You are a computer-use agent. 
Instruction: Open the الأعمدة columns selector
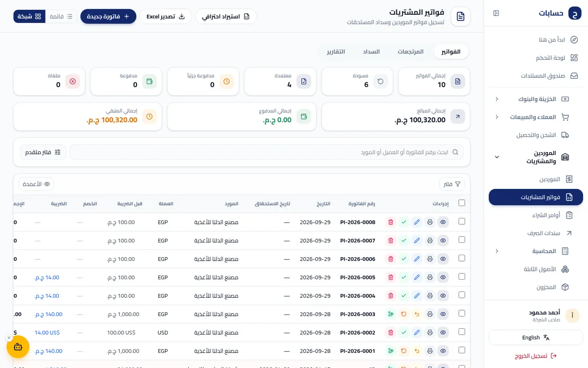pyautogui.click(x=36, y=184)
